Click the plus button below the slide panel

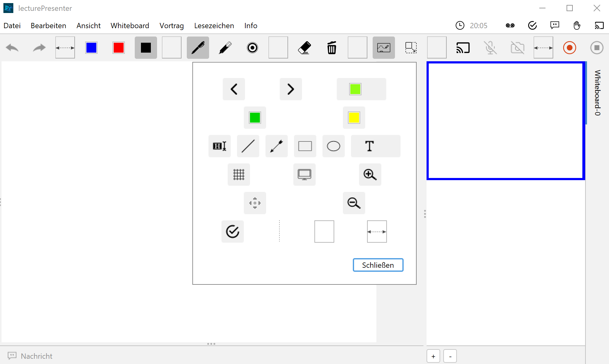tap(433, 356)
